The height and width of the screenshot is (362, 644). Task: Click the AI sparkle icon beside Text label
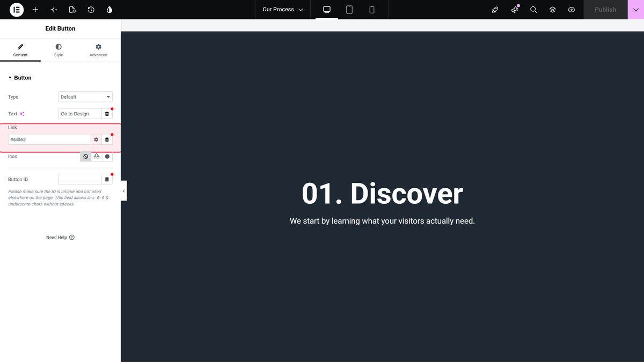[22, 114]
